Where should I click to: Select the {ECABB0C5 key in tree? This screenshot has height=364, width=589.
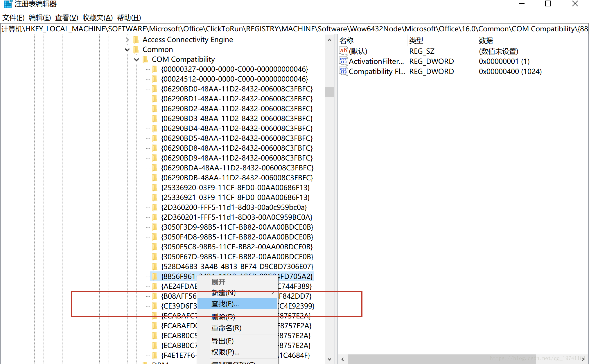(x=179, y=336)
